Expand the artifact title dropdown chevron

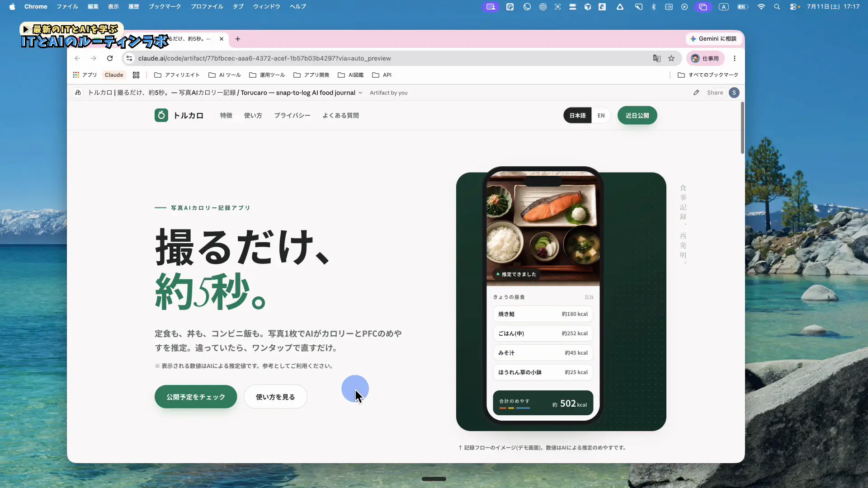(x=360, y=93)
